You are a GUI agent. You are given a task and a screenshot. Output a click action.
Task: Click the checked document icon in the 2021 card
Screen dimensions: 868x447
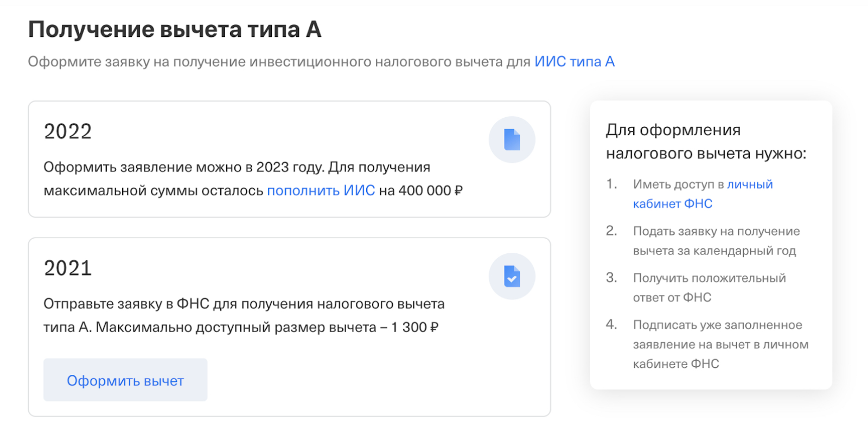512,276
